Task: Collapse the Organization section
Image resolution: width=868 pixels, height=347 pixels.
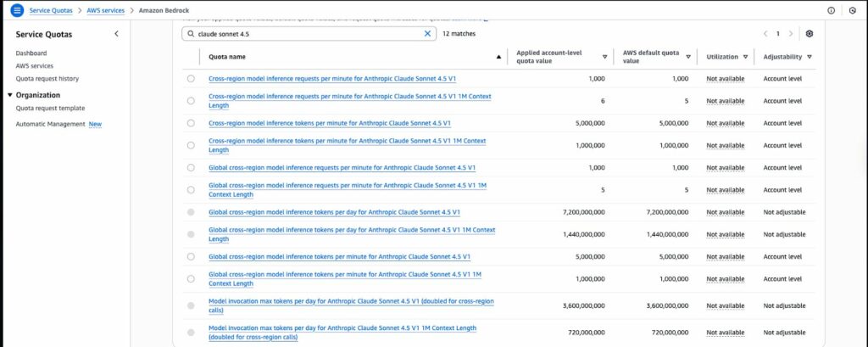Action: coord(10,95)
